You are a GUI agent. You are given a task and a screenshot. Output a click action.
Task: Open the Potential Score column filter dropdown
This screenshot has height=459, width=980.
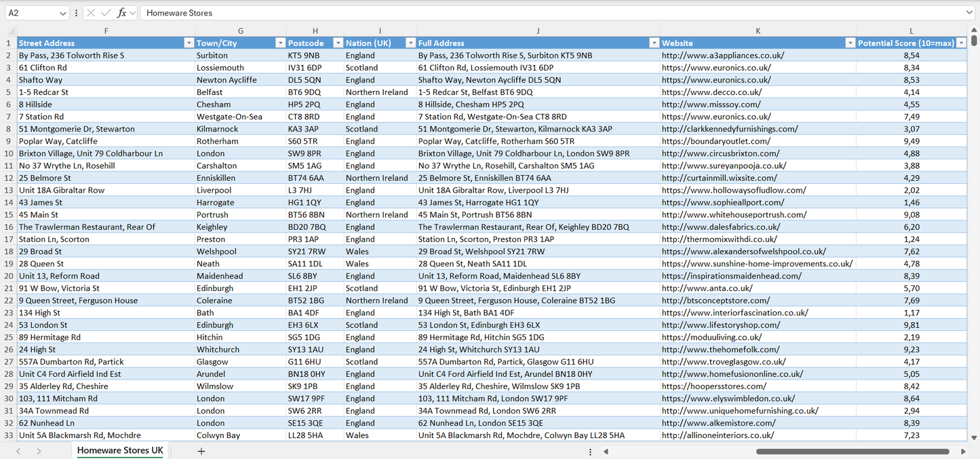961,42
